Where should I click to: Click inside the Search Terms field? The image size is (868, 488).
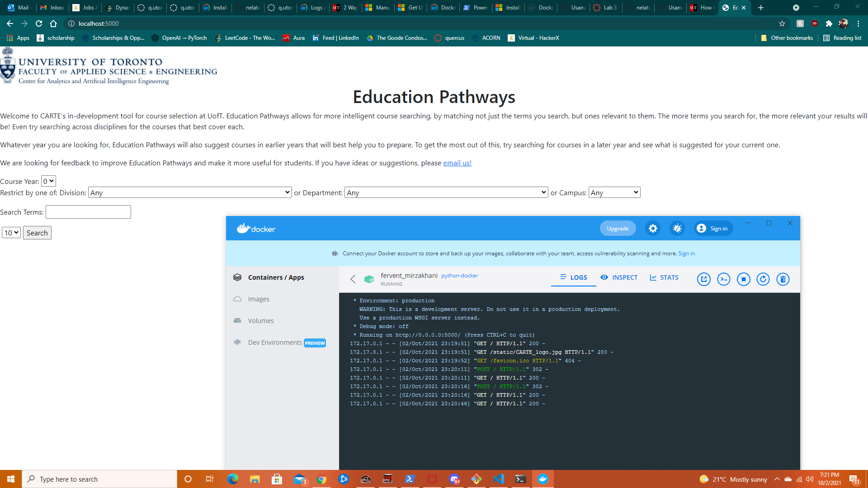88,211
